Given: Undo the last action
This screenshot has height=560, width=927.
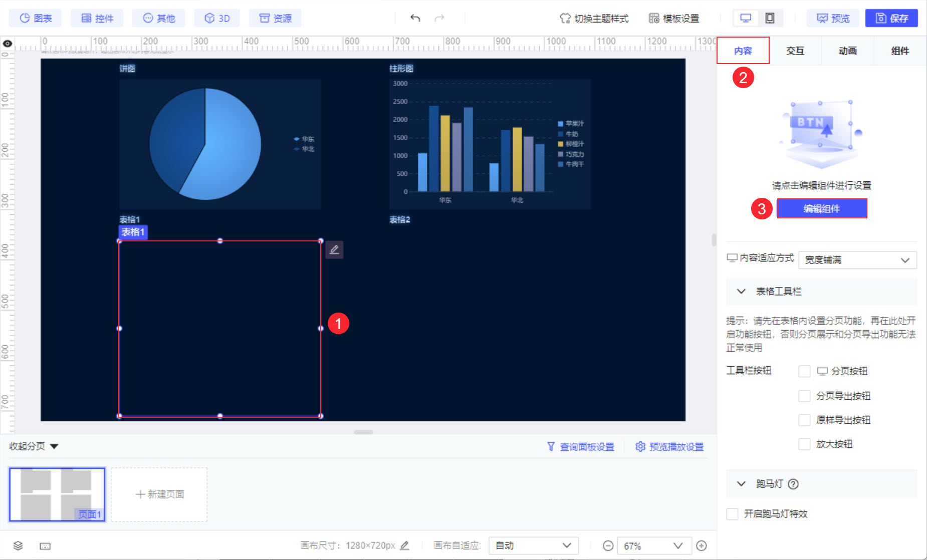Looking at the screenshot, I should 415,18.
